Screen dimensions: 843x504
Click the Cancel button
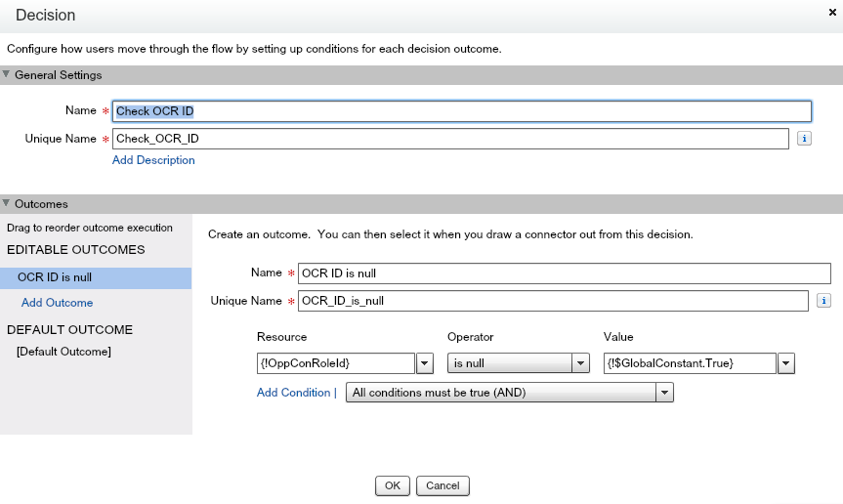click(443, 485)
